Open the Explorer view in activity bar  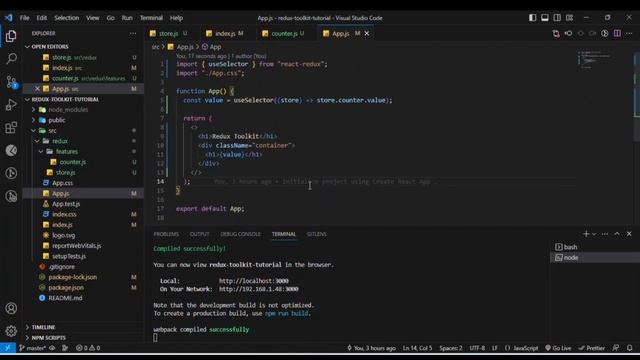[x=11, y=36]
